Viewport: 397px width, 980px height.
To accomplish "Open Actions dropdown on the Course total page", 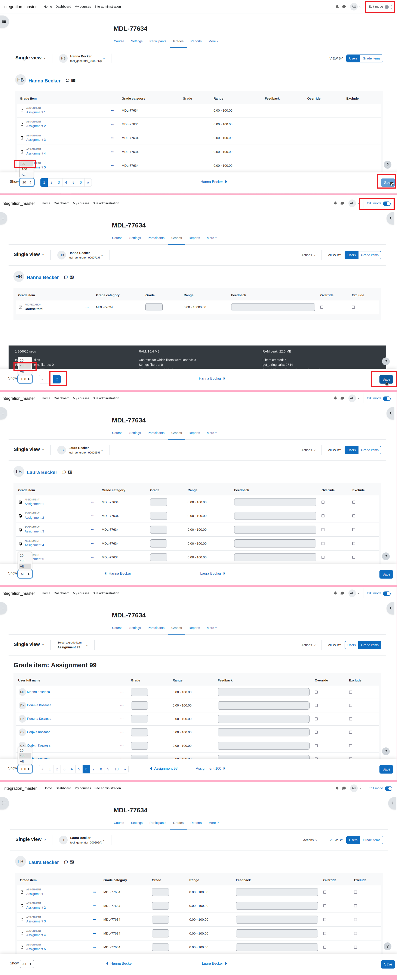I will (x=309, y=255).
